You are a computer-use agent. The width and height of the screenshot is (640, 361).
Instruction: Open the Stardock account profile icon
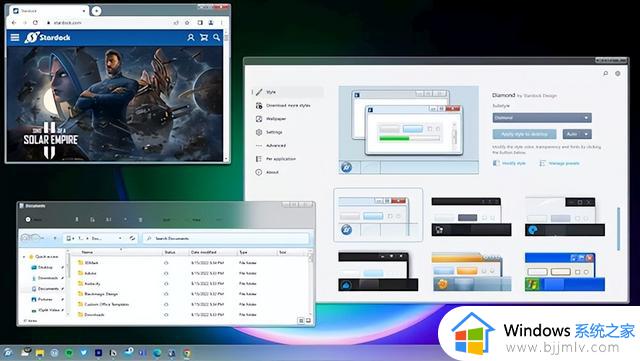point(191,38)
